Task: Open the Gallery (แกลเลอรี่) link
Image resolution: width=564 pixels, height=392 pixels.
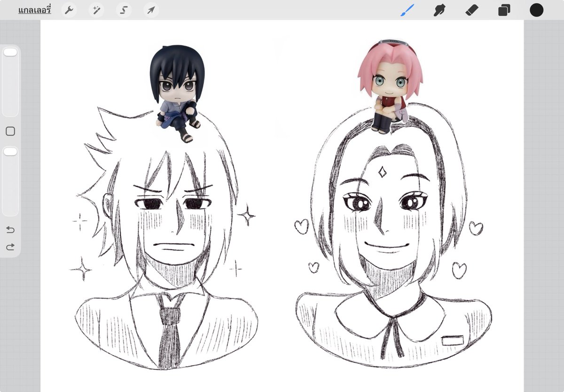Action: pyautogui.click(x=34, y=10)
